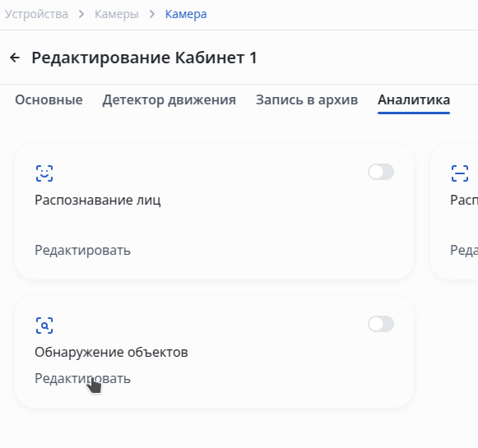
Task: Go to the Камеры breadcrumb link
Action: tap(117, 14)
